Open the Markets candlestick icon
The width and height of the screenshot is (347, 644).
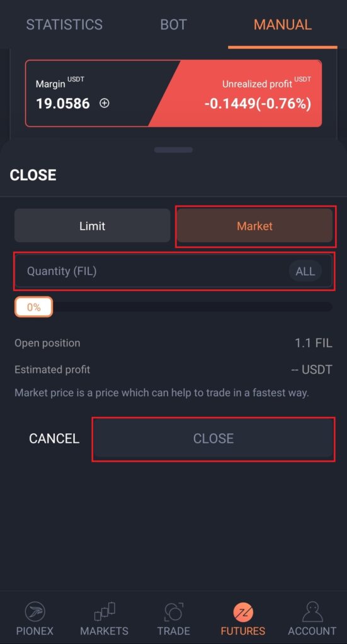pos(105,612)
